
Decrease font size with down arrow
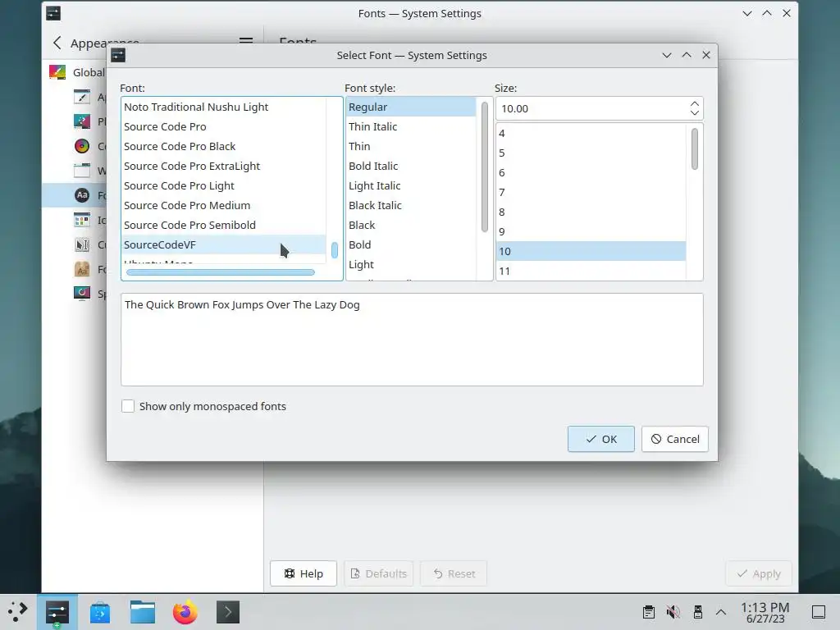pos(694,113)
